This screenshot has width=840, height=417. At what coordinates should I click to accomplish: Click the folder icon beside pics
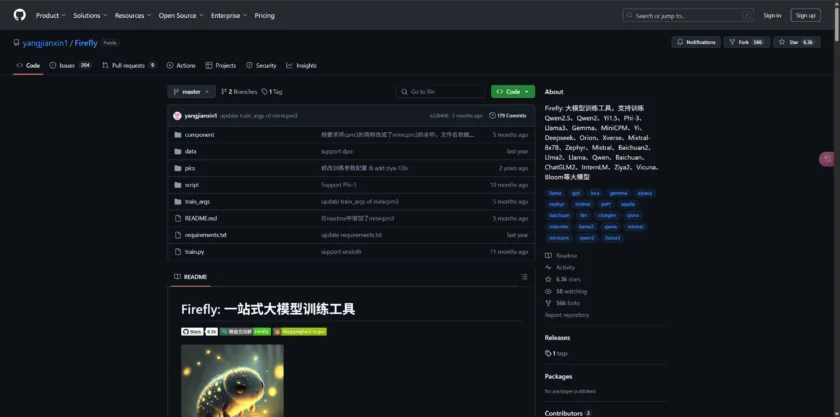(x=178, y=168)
